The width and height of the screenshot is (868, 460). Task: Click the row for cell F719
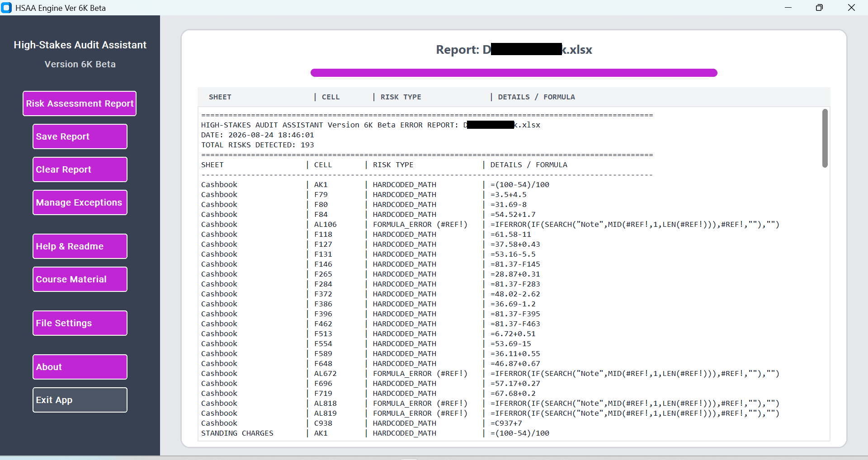368,394
